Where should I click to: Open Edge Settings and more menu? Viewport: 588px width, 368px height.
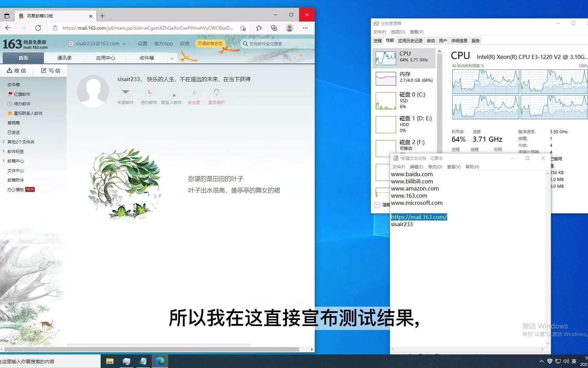[305, 28]
